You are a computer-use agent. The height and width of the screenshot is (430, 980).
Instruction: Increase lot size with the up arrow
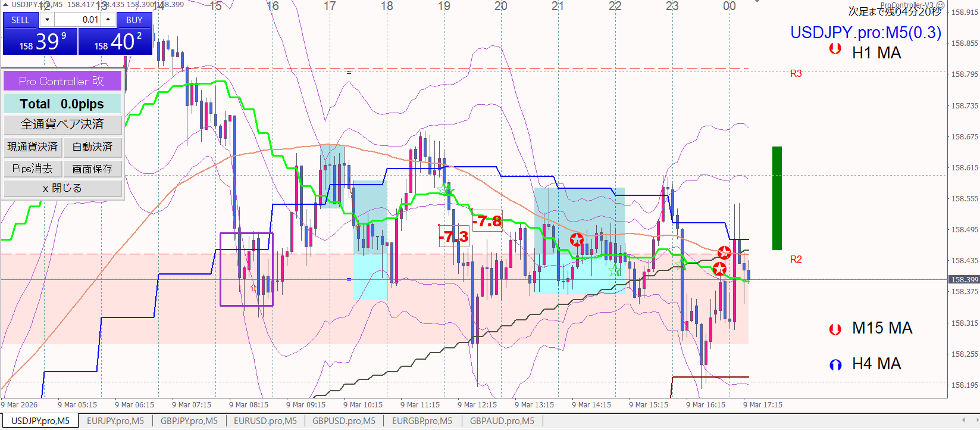click(108, 20)
